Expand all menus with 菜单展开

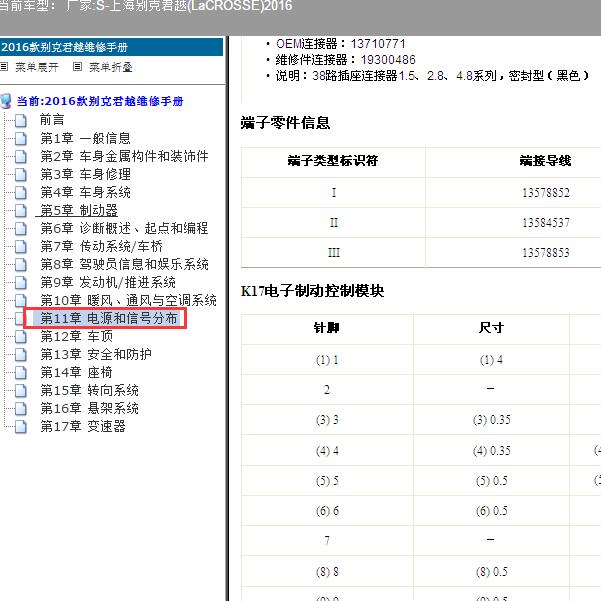37,67
